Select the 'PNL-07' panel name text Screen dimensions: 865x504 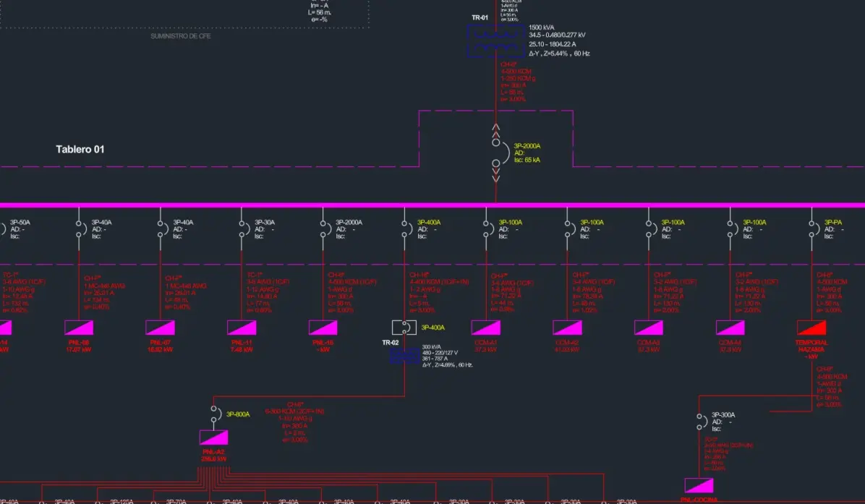[x=160, y=343]
